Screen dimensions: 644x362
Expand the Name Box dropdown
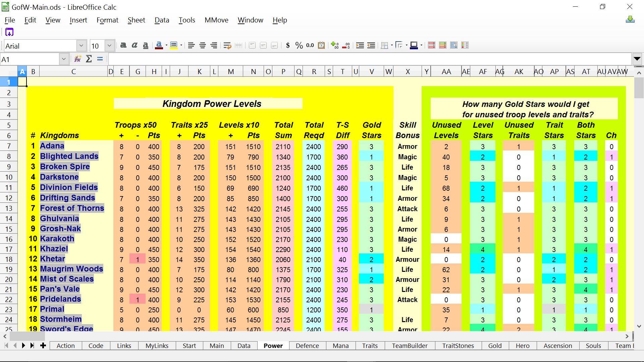click(x=64, y=59)
